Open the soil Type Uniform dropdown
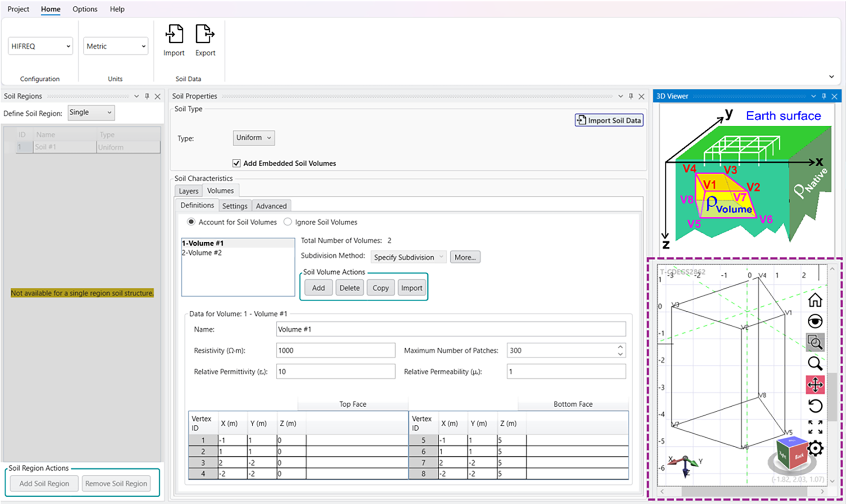846x504 pixels. (254, 138)
